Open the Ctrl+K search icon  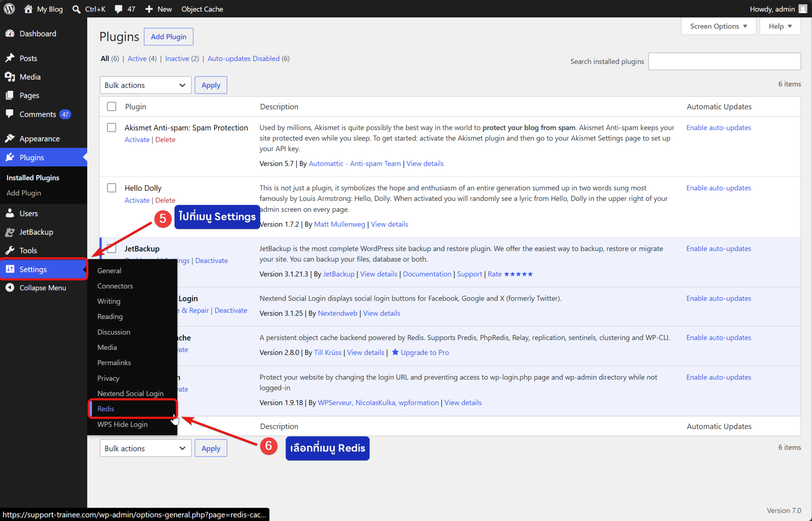pos(77,9)
